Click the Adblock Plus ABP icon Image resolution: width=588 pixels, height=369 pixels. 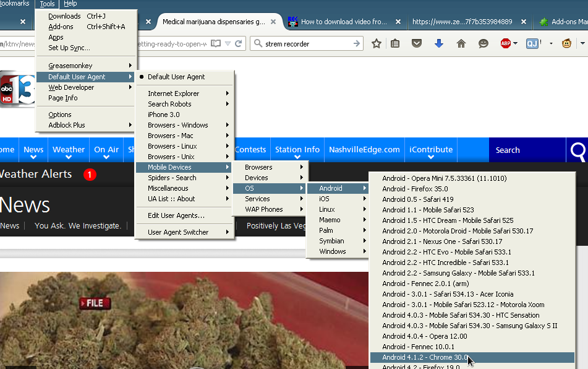[506, 43]
